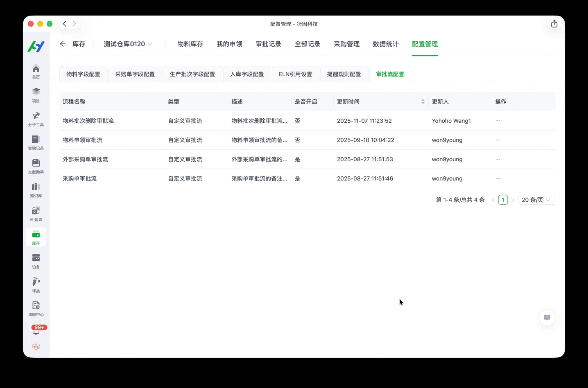This screenshot has height=388, width=588.
Task: Open the 实验记录 experiment records icon
Action: pos(36,142)
